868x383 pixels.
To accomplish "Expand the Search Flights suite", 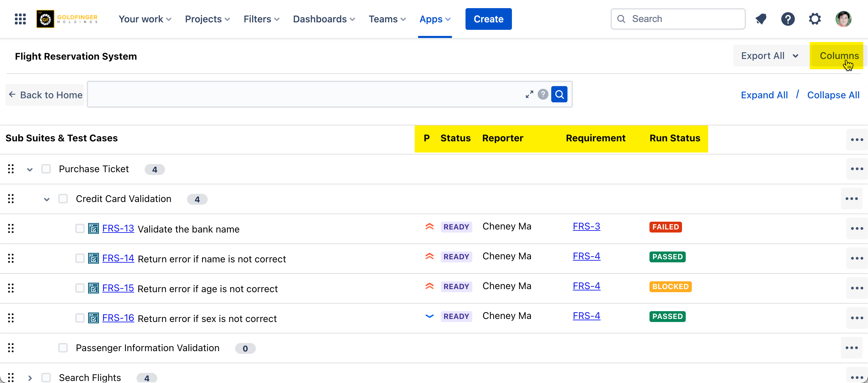I will (x=30, y=378).
